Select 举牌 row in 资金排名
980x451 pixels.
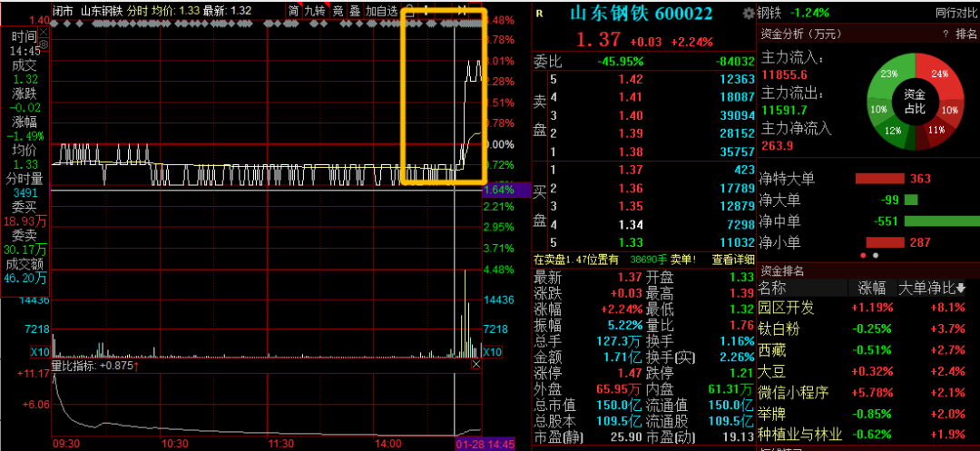click(x=868, y=414)
